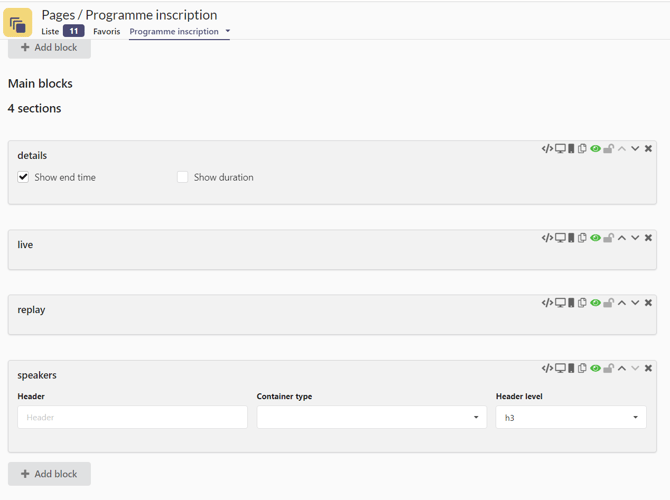Click the Pages module icon in header

tap(18, 22)
